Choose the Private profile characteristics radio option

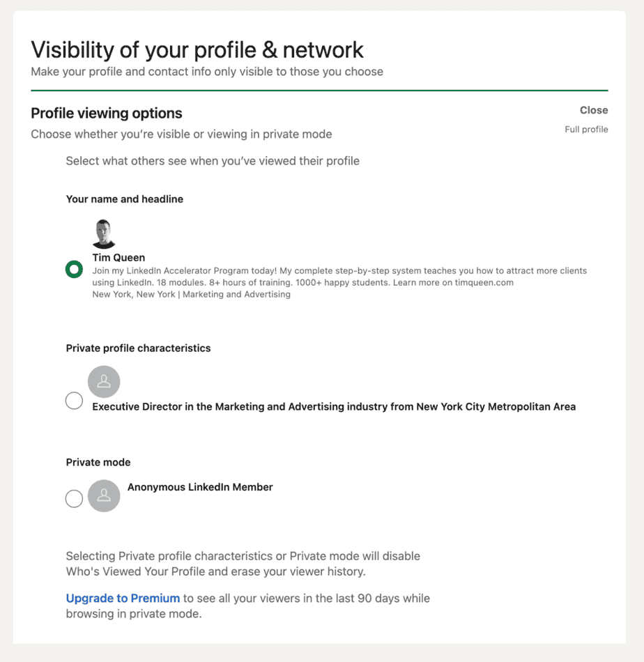coord(74,401)
